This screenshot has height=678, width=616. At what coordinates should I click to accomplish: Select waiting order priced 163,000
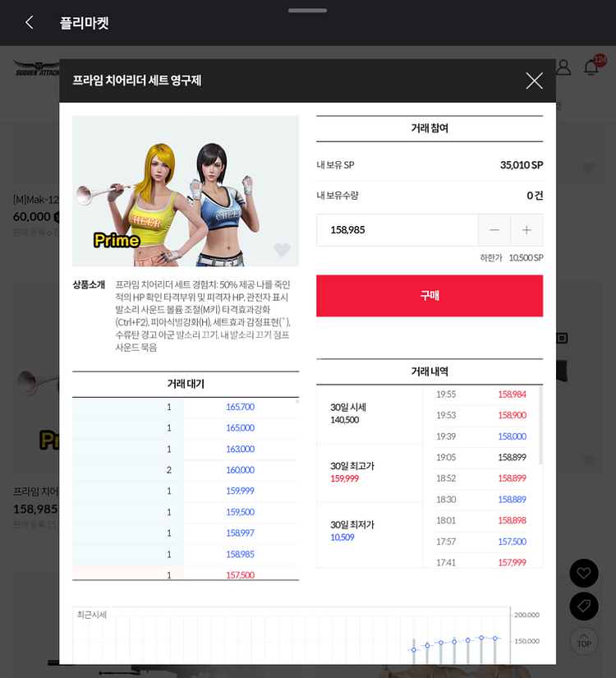(186, 450)
